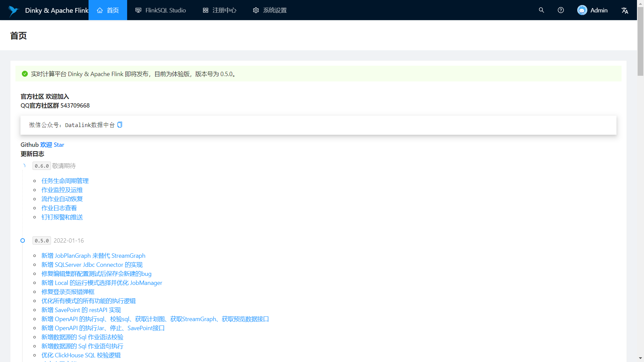Open the Github 欢迎 Star link
Screen dimensions: 644x362
52,144
